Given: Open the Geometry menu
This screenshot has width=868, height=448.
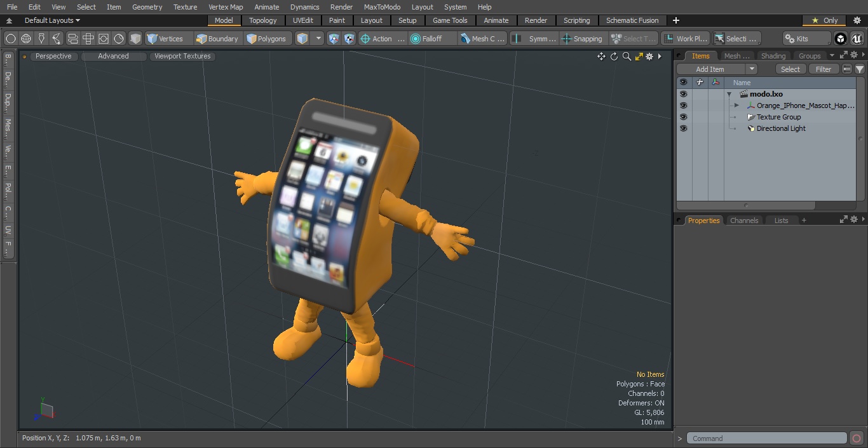Looking at the screenshot, I should tap(147, 7).
